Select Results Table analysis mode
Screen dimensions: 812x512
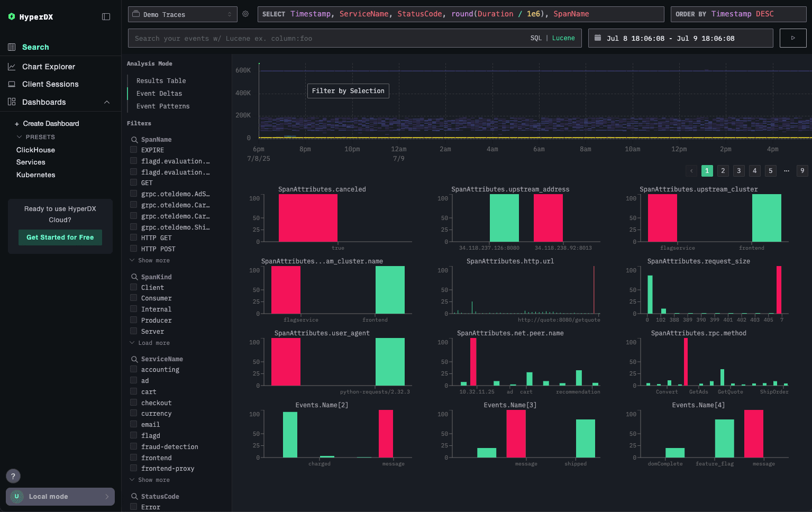(161, 81)
